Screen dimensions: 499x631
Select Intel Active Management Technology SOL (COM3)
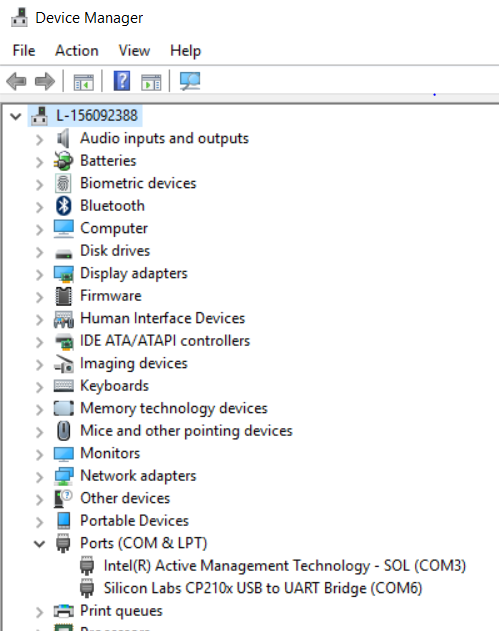[285, 565]
